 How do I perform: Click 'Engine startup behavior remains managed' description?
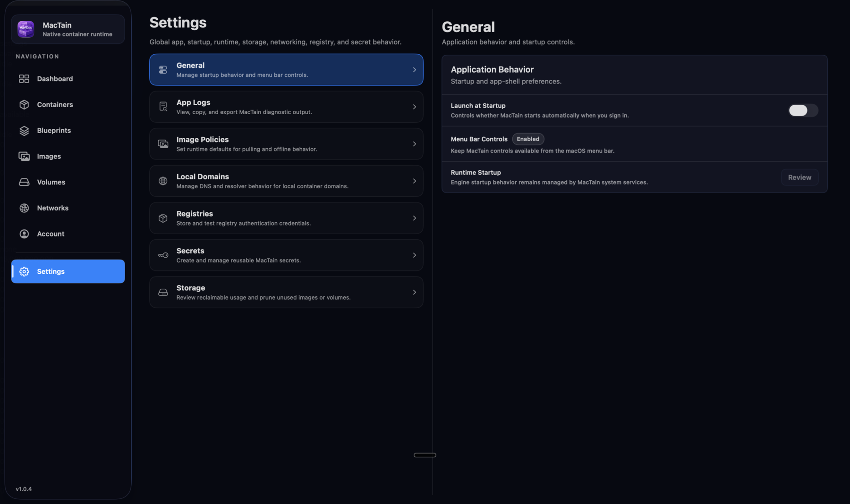click(549, 183)
